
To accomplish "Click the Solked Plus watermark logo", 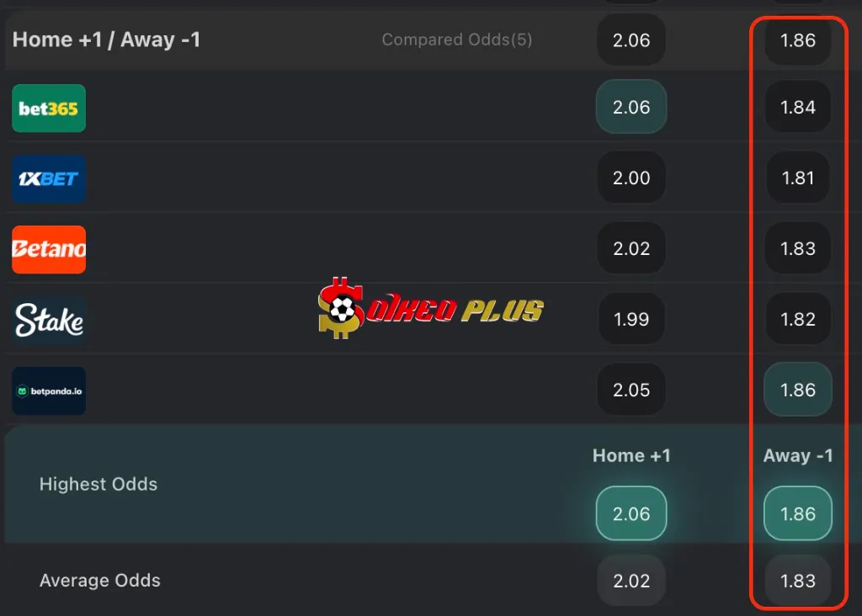I will click(x=431, y=307).
